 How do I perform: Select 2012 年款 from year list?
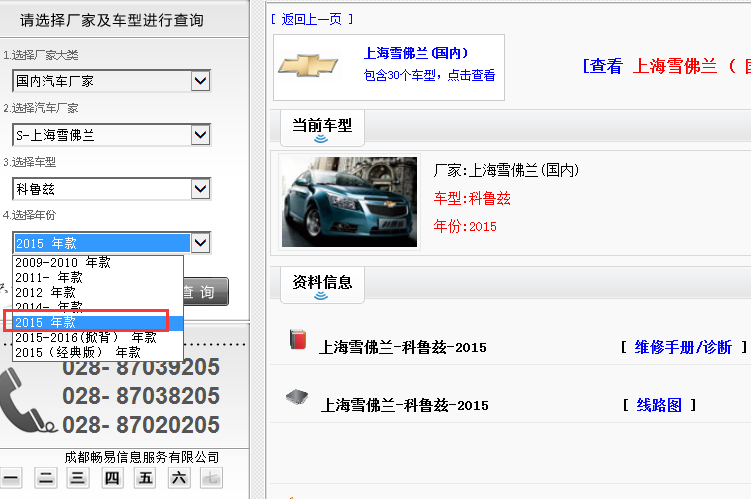point(98,292)
